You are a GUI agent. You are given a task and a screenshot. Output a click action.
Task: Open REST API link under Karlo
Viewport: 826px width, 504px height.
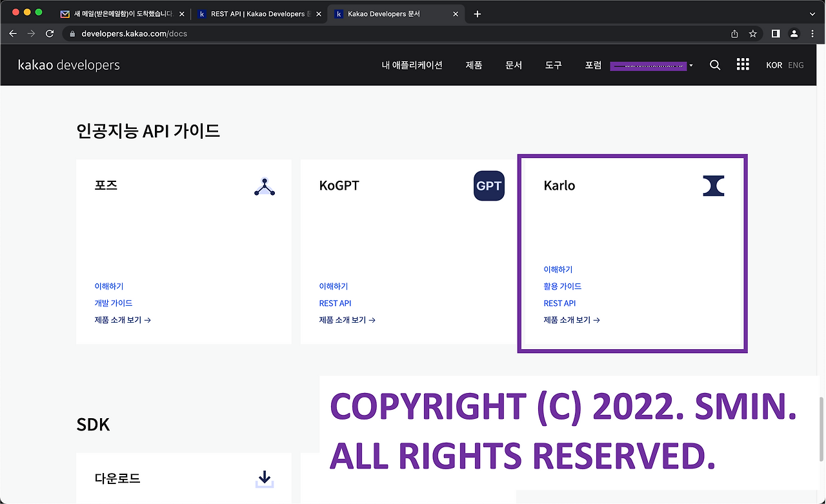(559, 303)
